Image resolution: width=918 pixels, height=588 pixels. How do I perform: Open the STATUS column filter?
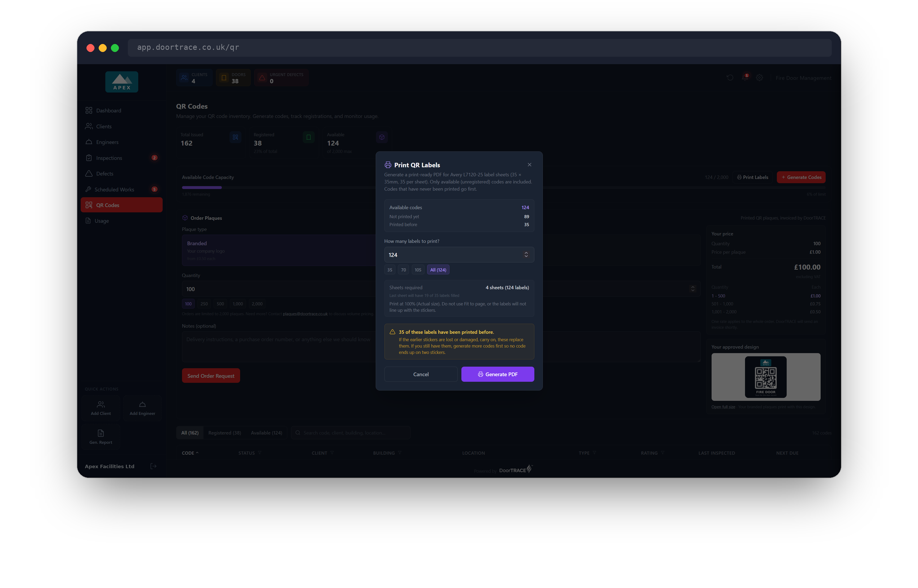260,453
